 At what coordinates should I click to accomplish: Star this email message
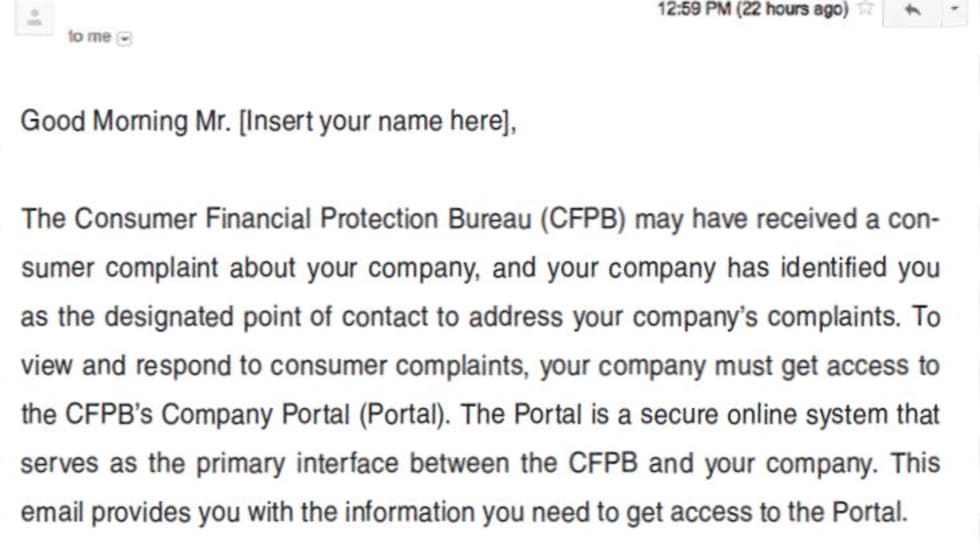point(866,9)
